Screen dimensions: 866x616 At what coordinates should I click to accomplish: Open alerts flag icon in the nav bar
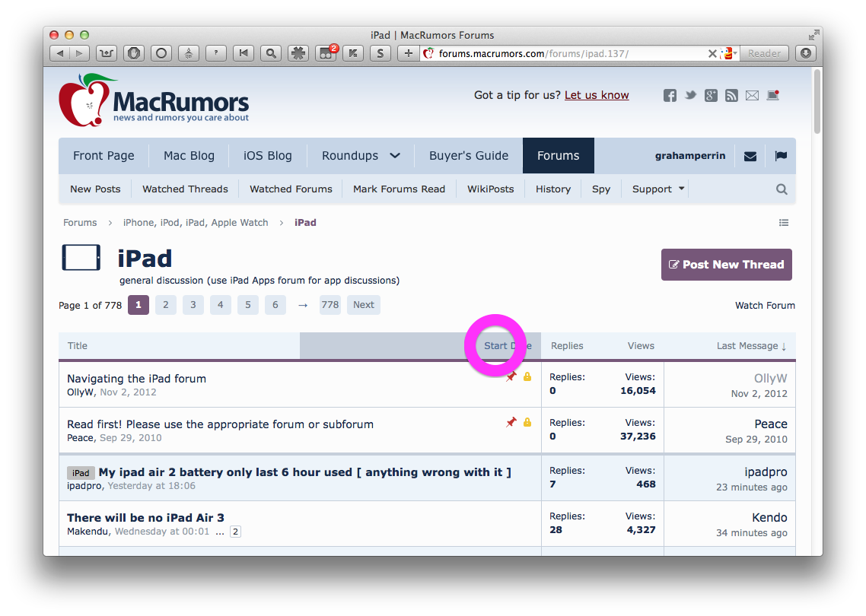(x=781, y=156)
